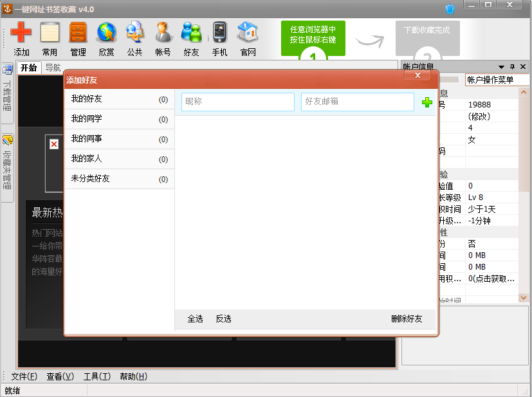Screen dimensions: 532x397
Task: Click the blue shirt skin icon
Action: (x=450, y=8)
